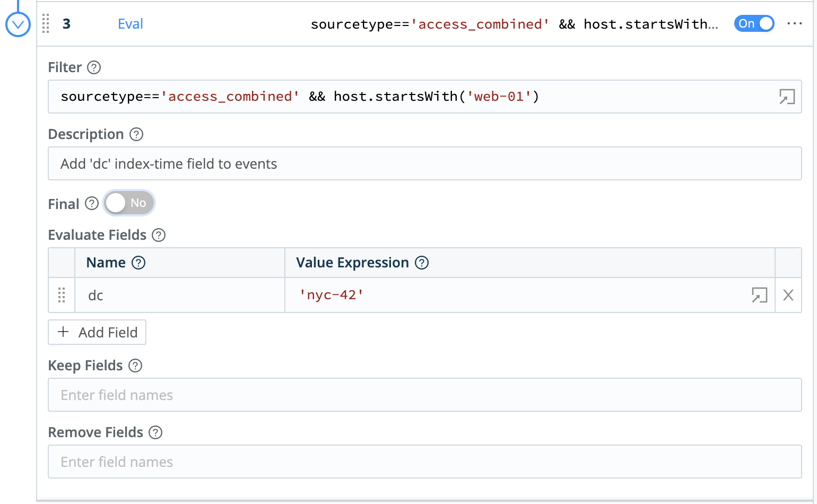
Task: Switch the Final toggle to Yes
Action: [x=129, y=203]
